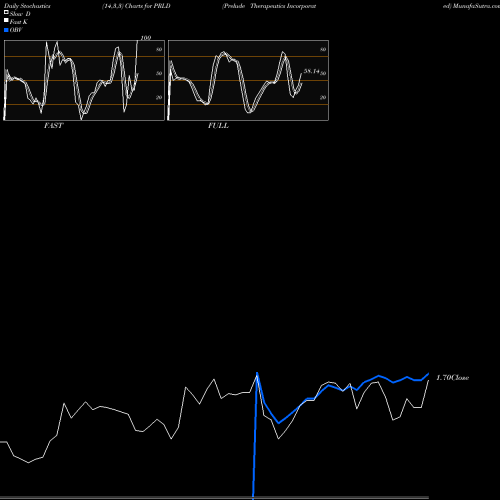500x500 pixels.
Task: Click the 20 axis label in the FULL chart
Action: [x=323, y=97]
